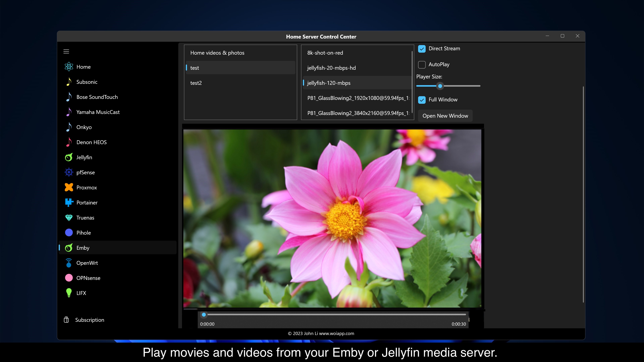
Task: Enable the AutoPlay checkbox
Action: point(422,65)
